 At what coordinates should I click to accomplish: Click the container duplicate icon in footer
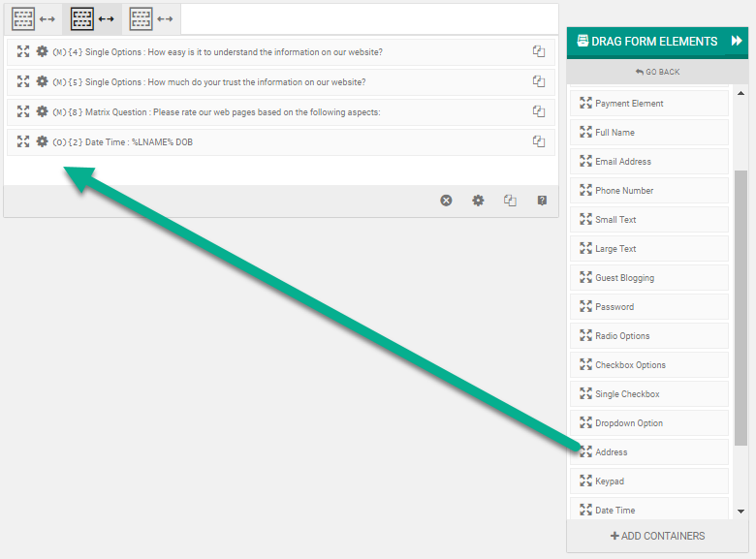[x=510, y=201]
